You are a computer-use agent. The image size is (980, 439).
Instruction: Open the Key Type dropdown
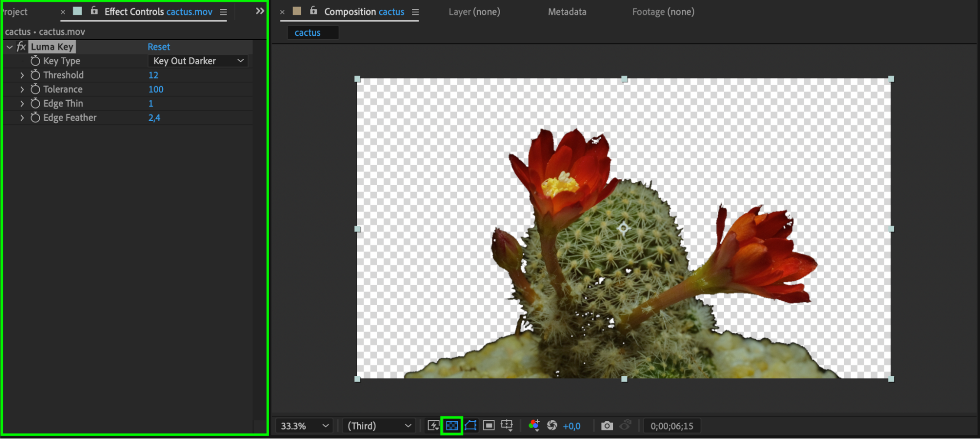point(198,61)
